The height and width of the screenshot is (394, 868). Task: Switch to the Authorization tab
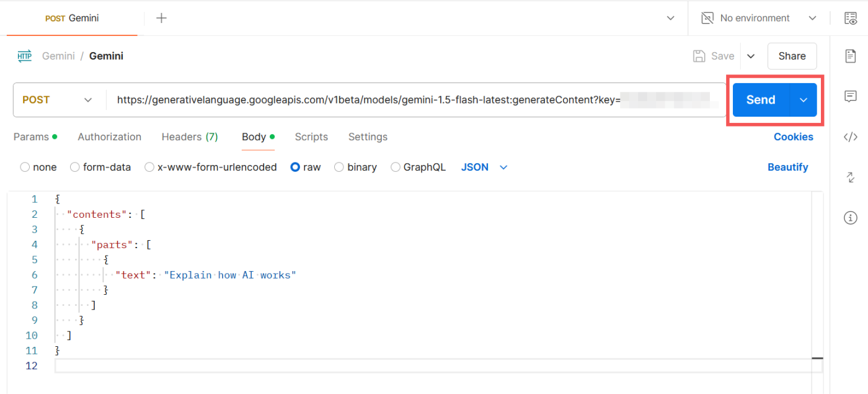point(109,137)
